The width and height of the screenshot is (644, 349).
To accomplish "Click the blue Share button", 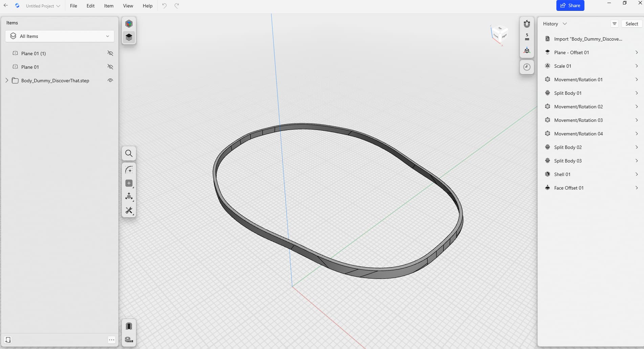I will 570,5.
